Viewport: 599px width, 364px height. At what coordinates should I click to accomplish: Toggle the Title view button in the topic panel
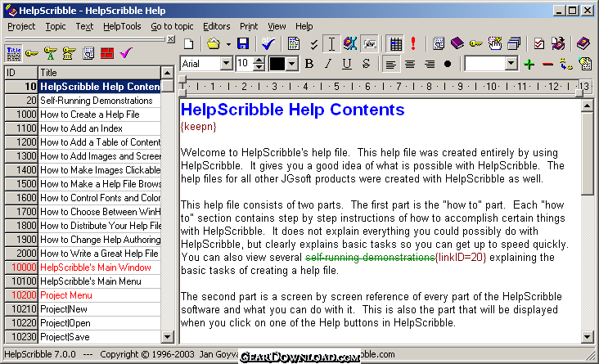click(x=14, y=53)
